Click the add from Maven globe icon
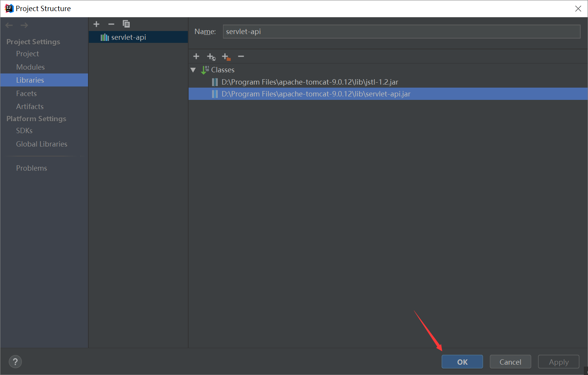The height and width of the screenshot is (375, 588). (x=211, y=56)
